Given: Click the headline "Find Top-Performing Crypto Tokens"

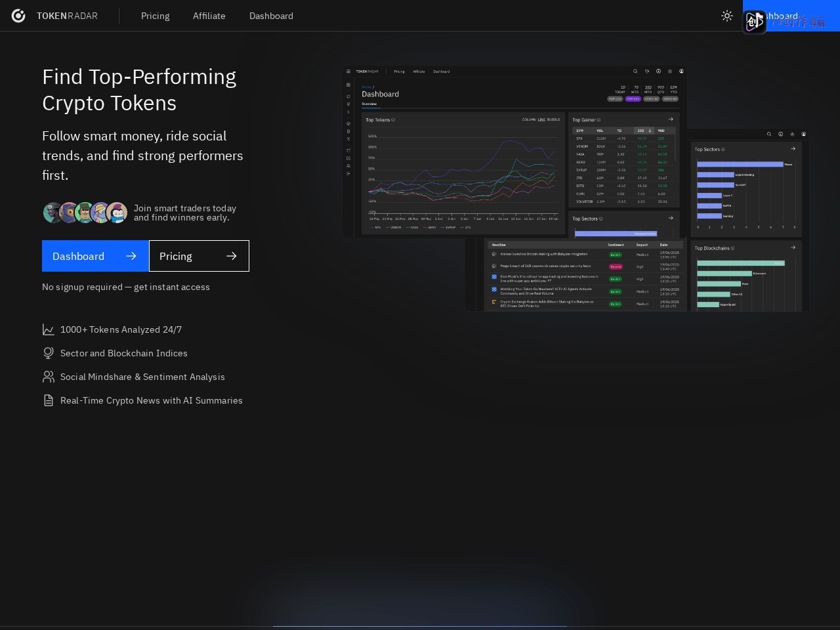Looking at the screenshot, I should point(139,90).
